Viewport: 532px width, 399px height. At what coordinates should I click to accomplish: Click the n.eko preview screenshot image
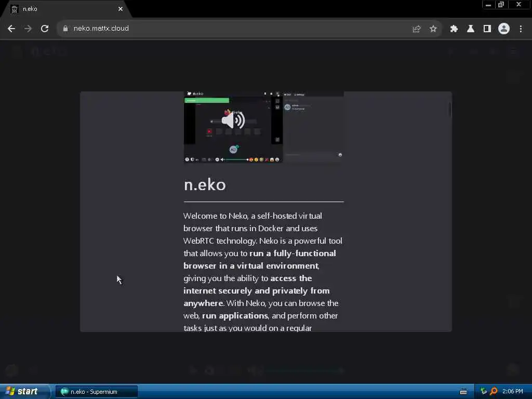pyautogui.click(x=263, y=127)
